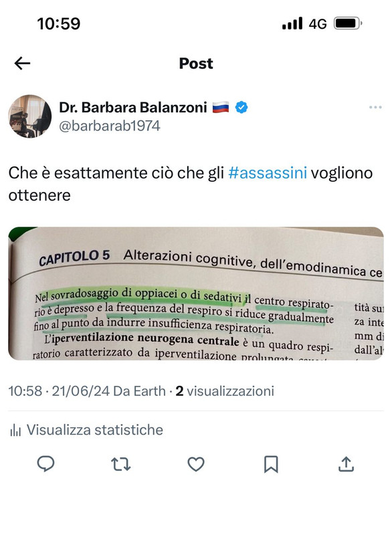Tap the share upload icon
Screen dimensions: 392x535
(x=346, y=464)
